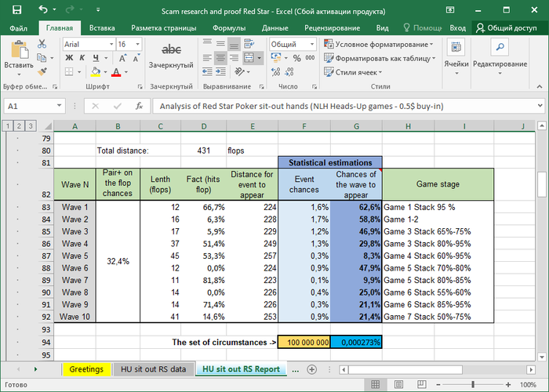Toggle underline Ч formatting
Screen dimensions: 549x392
pyautogui.click(x=96, y=58)
